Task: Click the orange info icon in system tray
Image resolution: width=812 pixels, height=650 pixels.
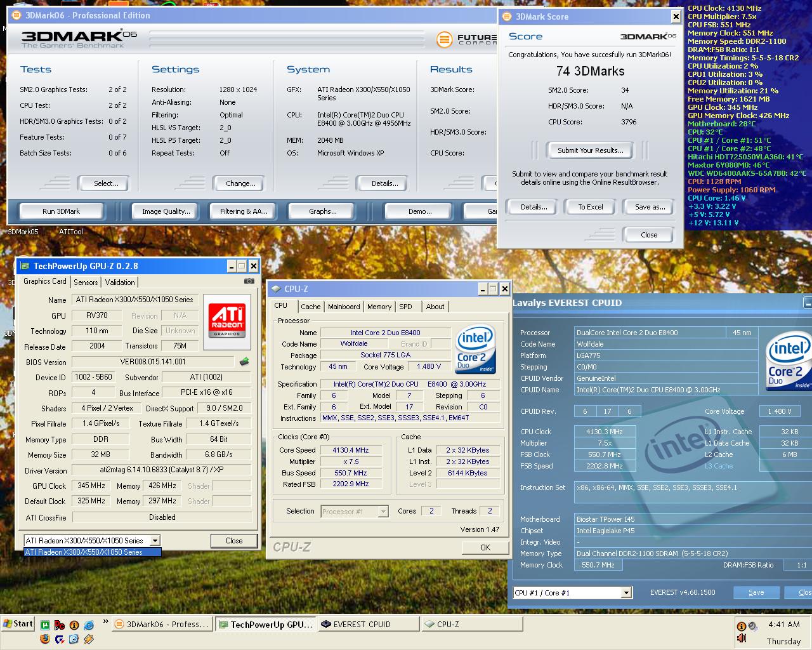Action: click(742, 627)
